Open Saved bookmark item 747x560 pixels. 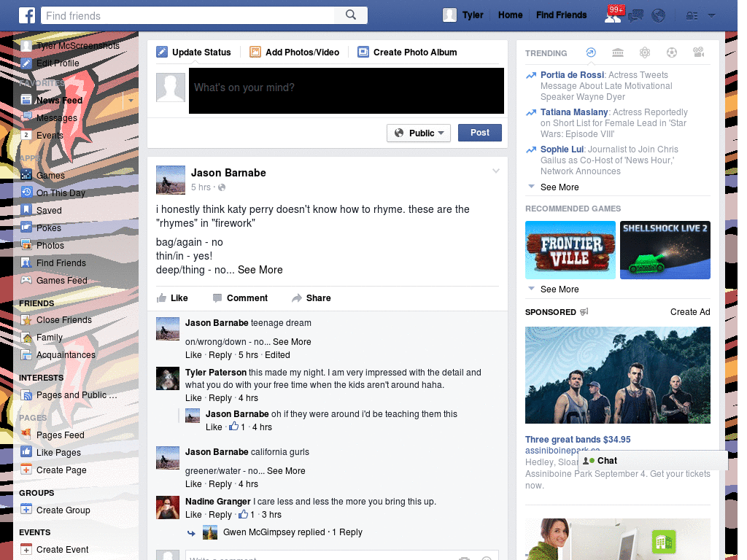(49, 211)
